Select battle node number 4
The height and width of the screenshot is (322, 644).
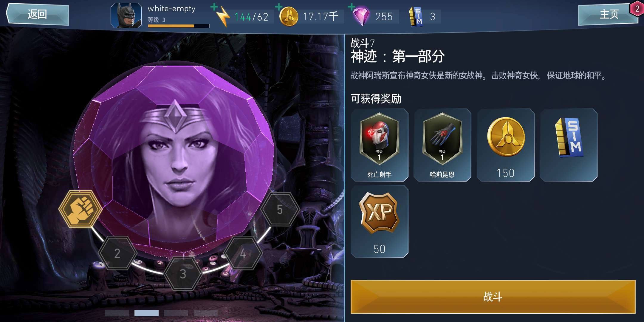243,253
